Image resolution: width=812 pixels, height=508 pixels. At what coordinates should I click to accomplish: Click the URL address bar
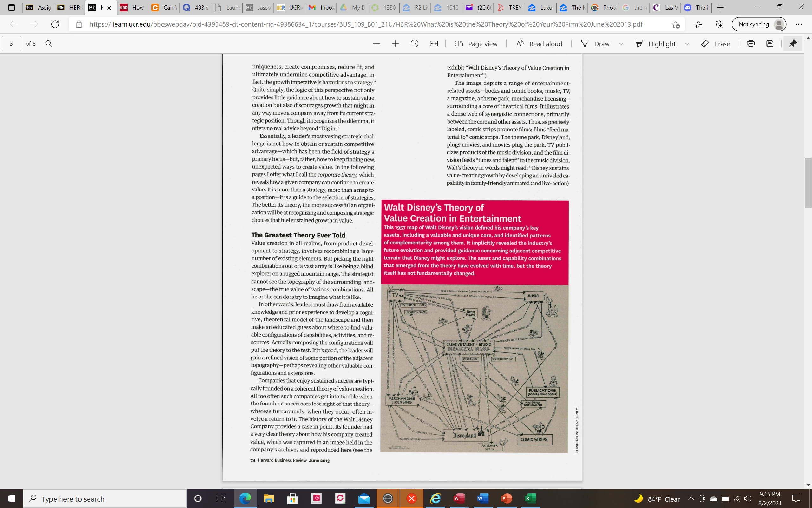(x=366, y=24)
